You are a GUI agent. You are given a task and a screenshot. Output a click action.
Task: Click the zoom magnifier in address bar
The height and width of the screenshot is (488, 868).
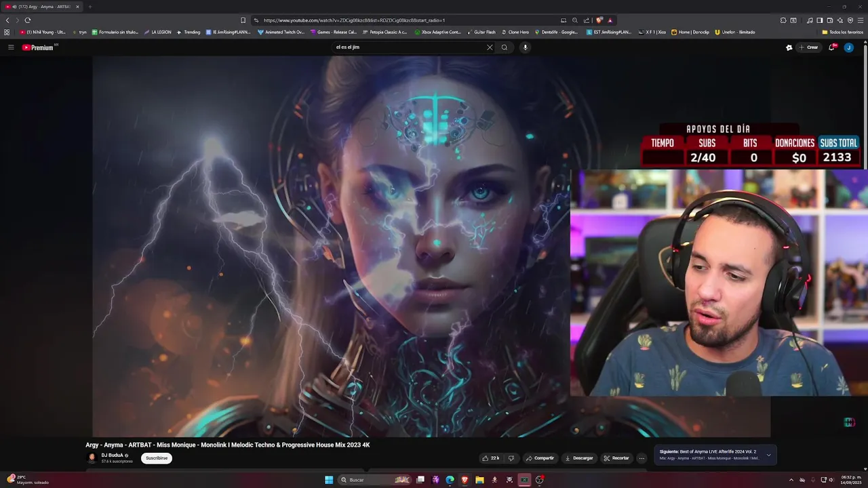tap(575, 20)
